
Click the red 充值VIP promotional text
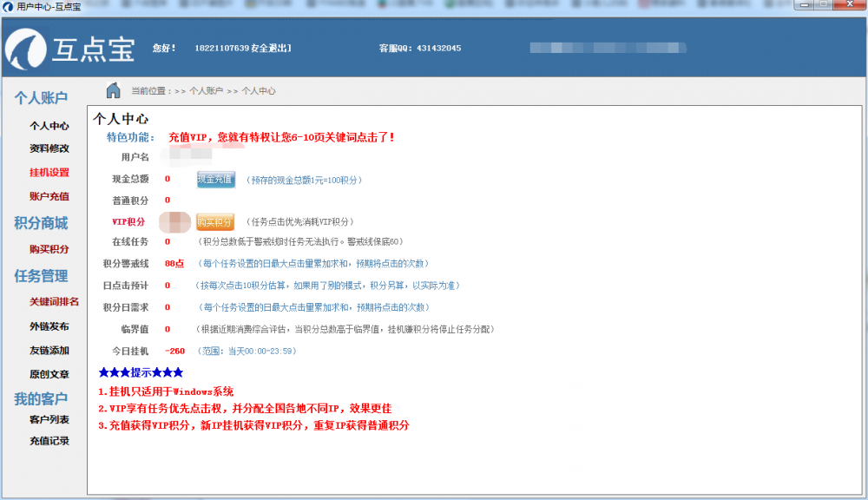pyautogui.click(x=281, y=137)
